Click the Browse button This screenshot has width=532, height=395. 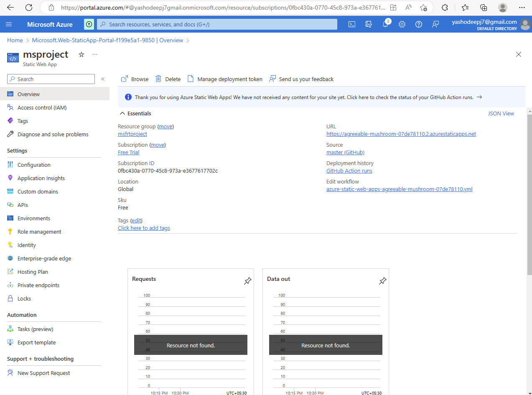pyautogui.click(x=135, y=79)
